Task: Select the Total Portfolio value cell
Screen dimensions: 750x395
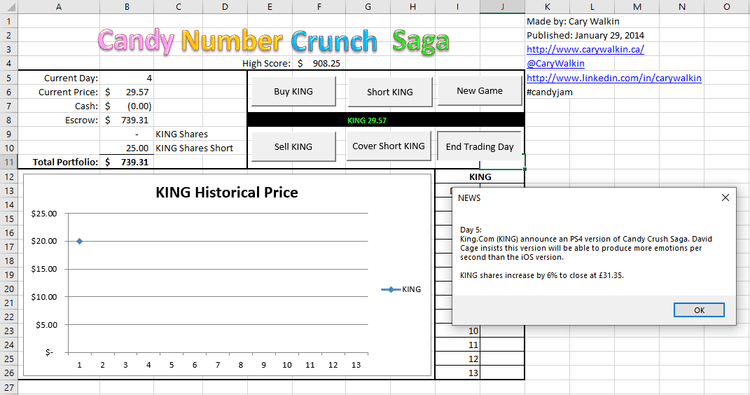Action: tap(127, 162)
